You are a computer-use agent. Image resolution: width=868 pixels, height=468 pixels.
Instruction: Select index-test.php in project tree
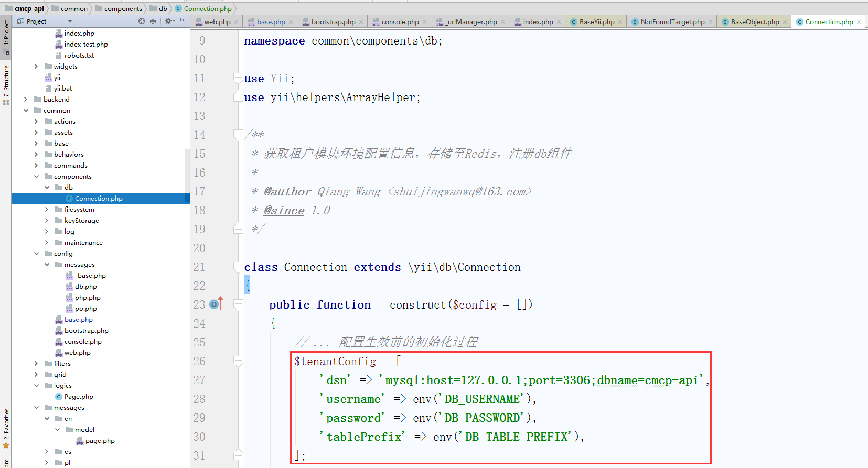(x=86, y=45)
